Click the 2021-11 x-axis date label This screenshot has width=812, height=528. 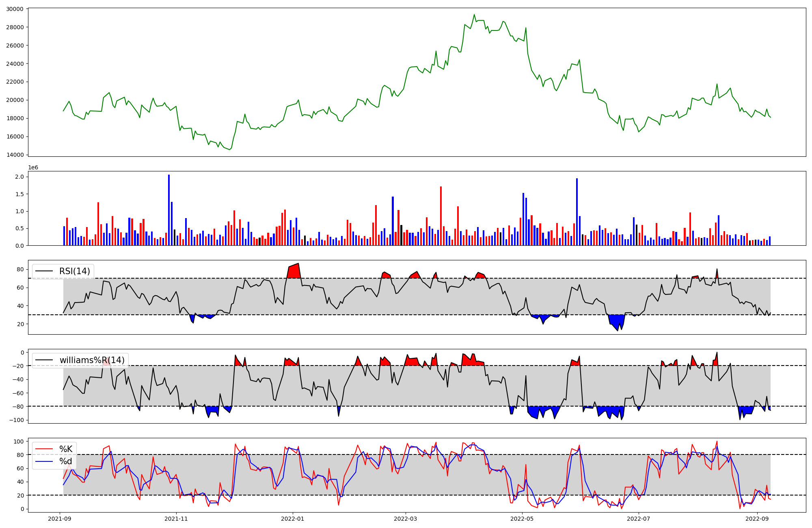(176, 518)
